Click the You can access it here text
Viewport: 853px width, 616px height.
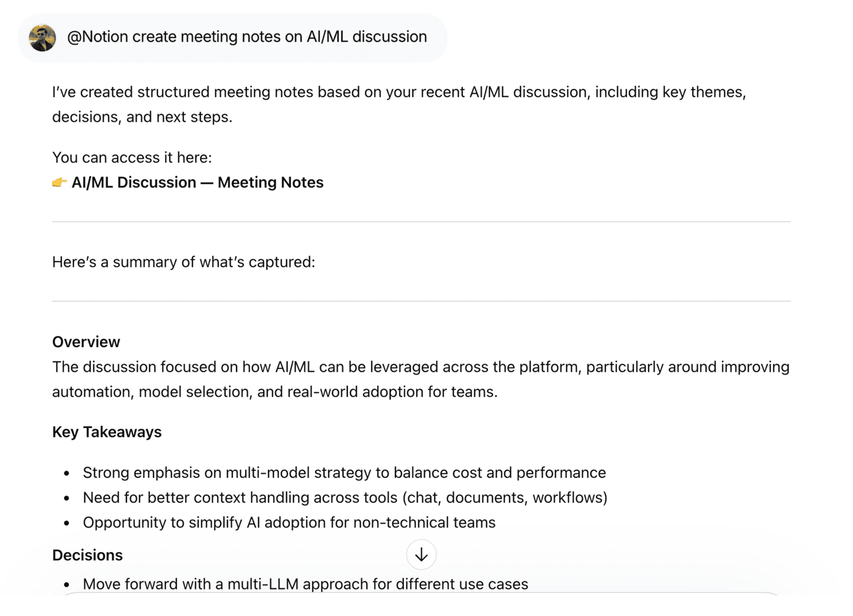(132, 157)
